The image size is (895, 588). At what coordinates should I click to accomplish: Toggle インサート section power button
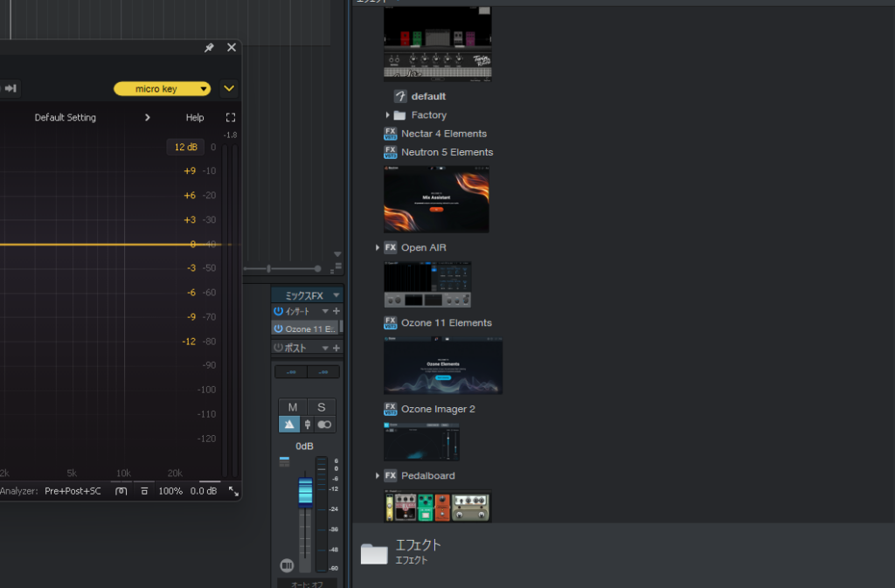(x=278, y=311)
